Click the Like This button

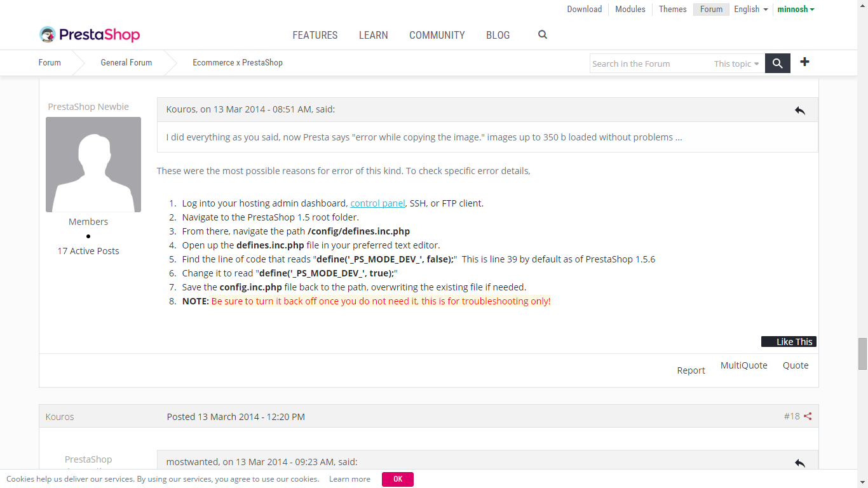pos(789,342)
